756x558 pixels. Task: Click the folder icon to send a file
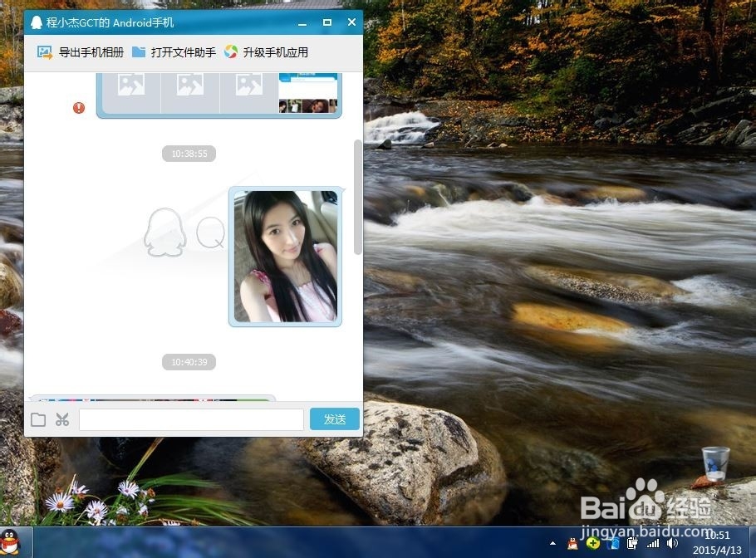pos(38,419)
